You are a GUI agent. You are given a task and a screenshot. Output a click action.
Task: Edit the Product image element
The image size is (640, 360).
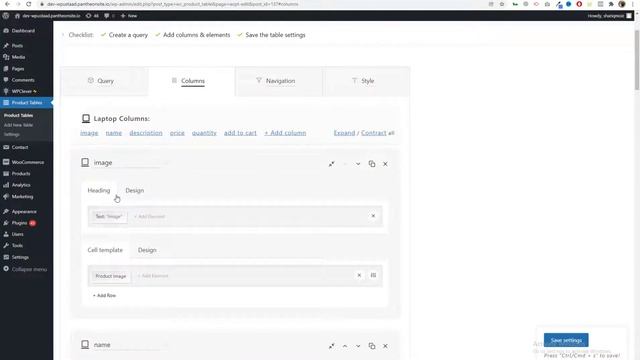tap(111, 276)
